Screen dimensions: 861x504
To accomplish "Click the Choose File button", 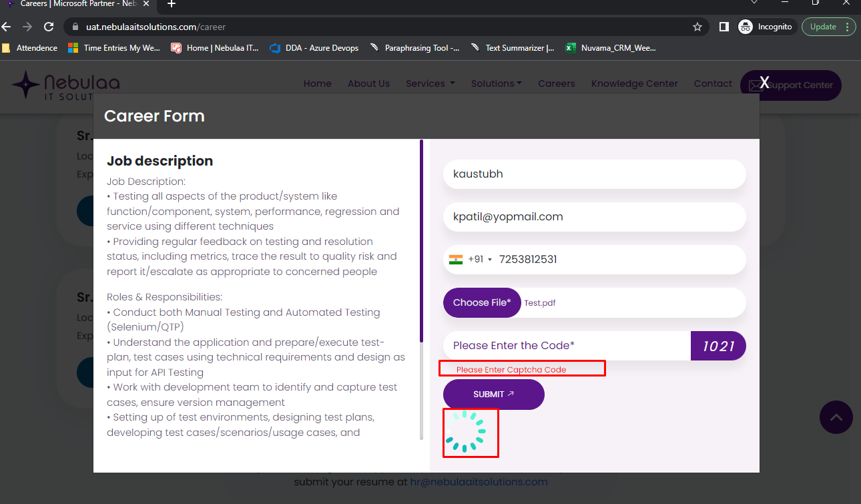I will click(x=482, y=302).
